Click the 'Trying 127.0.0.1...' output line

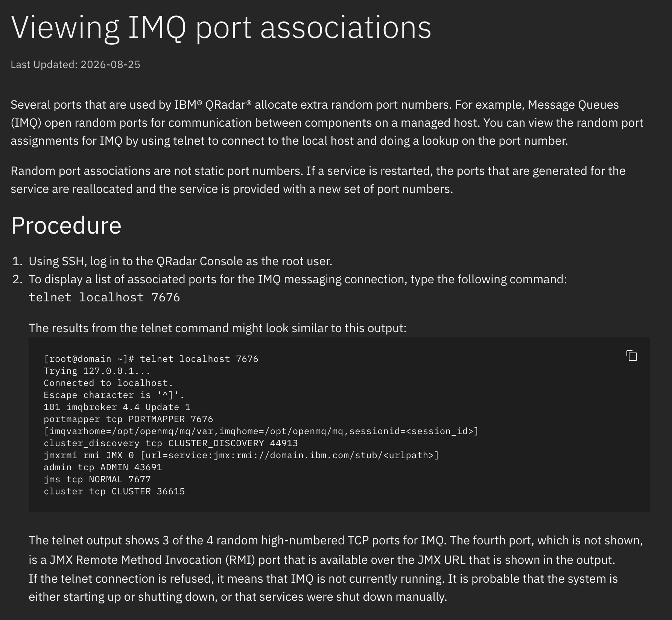[97, 371]
